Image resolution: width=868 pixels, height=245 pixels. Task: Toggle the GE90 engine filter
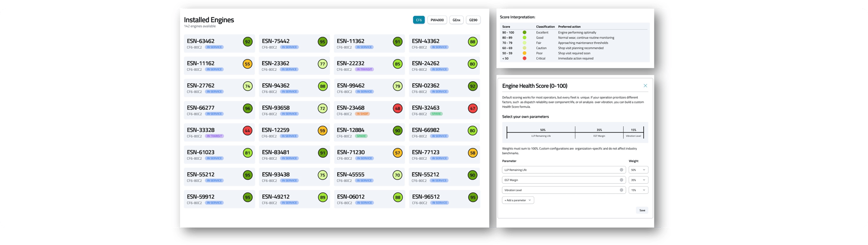[x=473, y=20]
